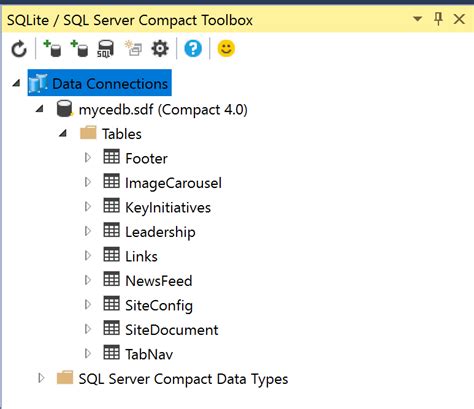474x409 pixels.
Task: Add SQLite connection, second plus-database icon
Action: [x=79, y=49]
